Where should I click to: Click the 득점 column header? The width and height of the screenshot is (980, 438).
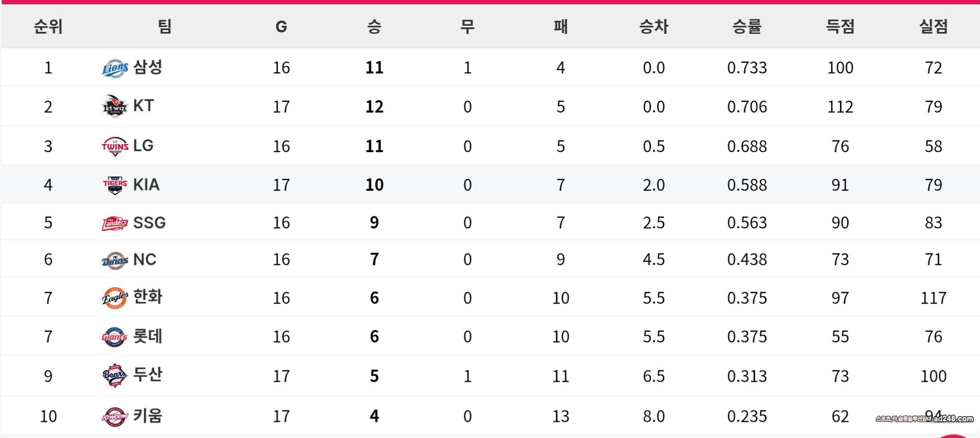point(840,26)
